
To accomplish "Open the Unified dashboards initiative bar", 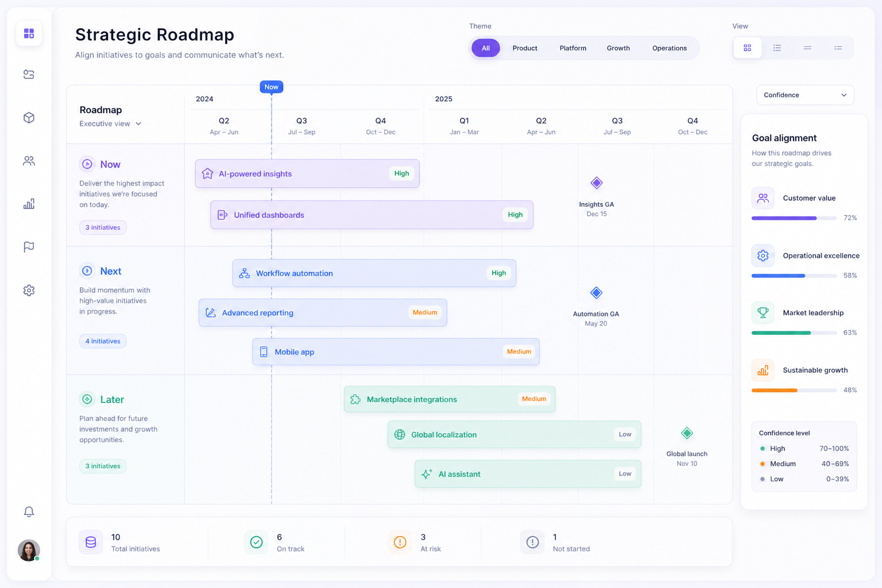I will [x=372, y=215].
